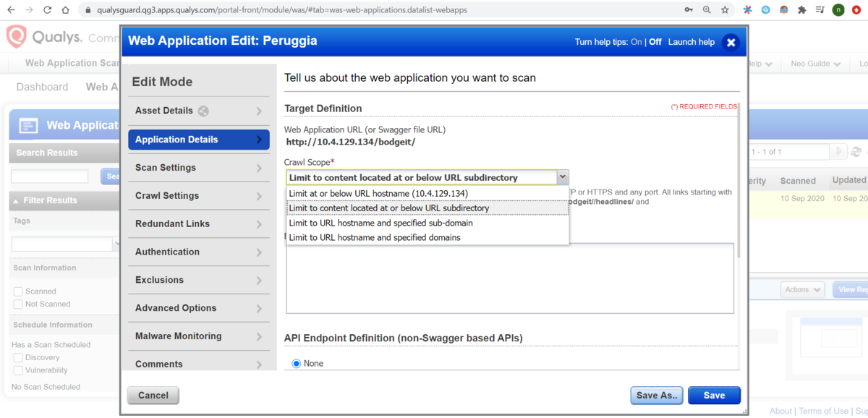Click the dialog vertical scrollbar
The height and width of the screenshot is (418, 868).
739,181
